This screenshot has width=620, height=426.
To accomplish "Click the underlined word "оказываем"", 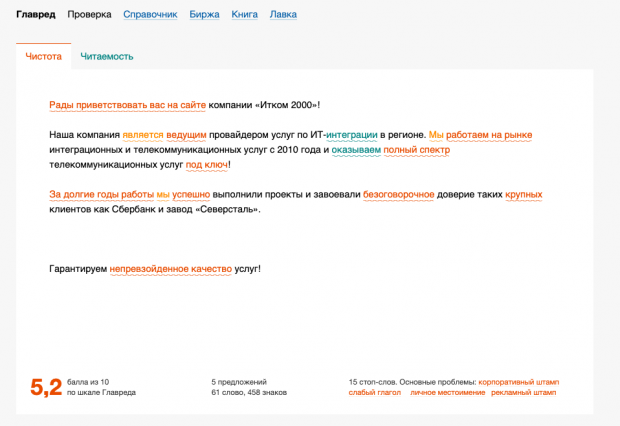I will coord(355,149).
